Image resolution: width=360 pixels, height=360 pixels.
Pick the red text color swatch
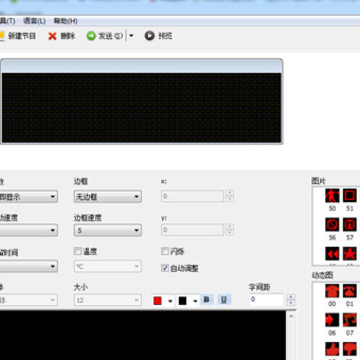tap(157, 301)
